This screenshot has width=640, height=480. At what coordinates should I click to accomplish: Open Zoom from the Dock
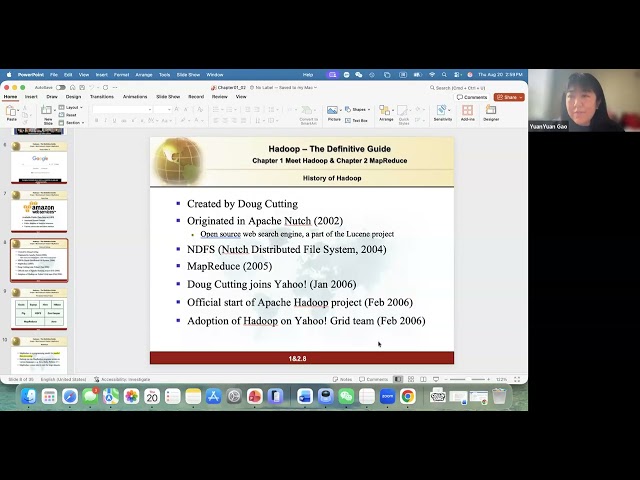(387, 396)
